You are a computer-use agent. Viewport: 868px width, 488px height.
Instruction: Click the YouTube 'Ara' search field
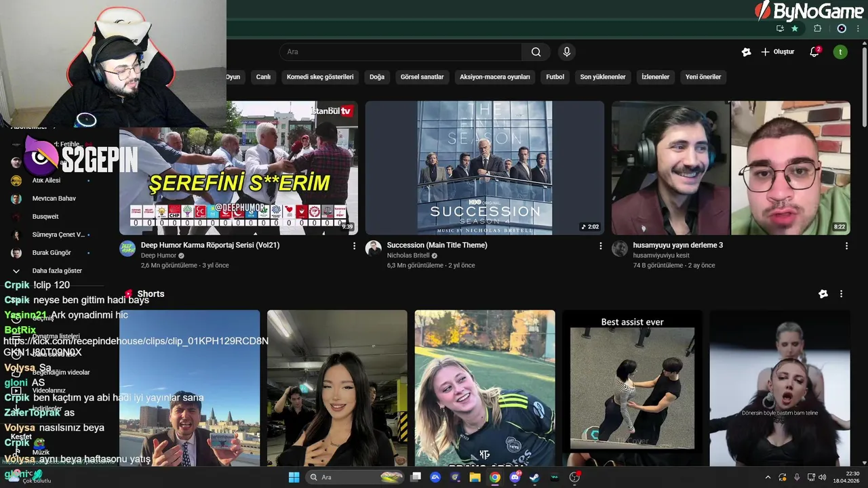(x=400, y=52)
